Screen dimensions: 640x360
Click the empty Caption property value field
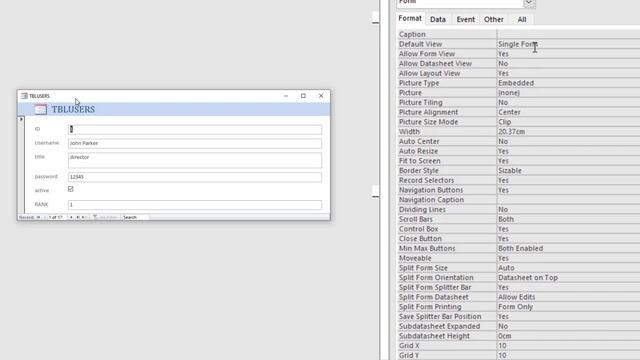(x=568, y=34)
